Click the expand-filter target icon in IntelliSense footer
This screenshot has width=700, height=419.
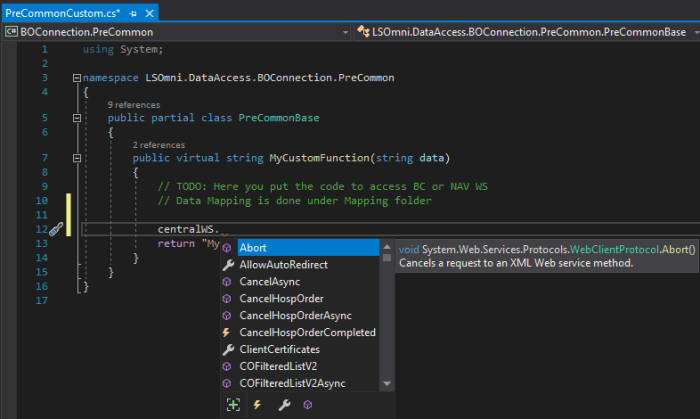pyautogui.click(x=233, y=405)
